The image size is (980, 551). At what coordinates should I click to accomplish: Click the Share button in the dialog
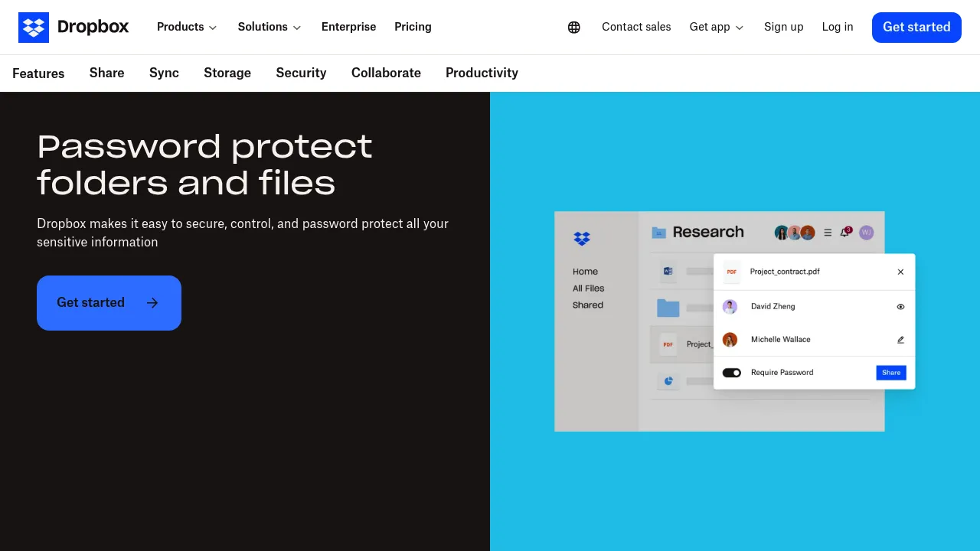(x=891, y=373)
